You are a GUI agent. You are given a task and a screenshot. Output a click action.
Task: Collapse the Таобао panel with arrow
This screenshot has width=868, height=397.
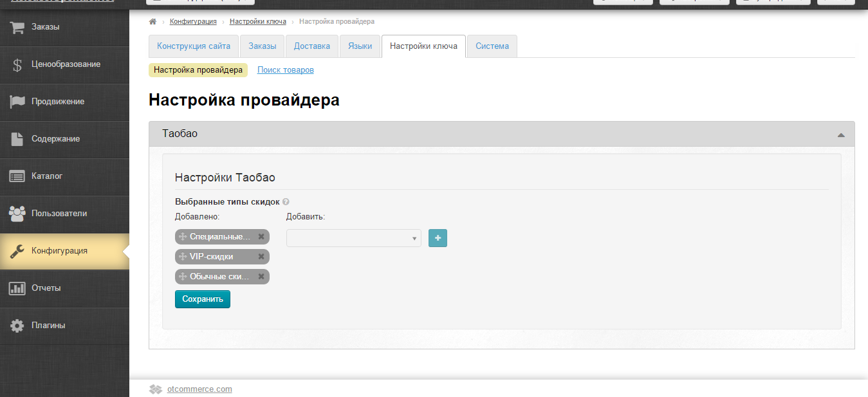pos(840,134)
